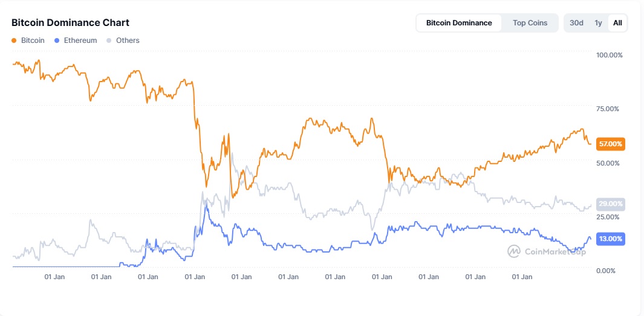This screenshot has width=644, height=316.
Task: Click the blue Ethereum legend dot
Action: (x=57, y=40)
